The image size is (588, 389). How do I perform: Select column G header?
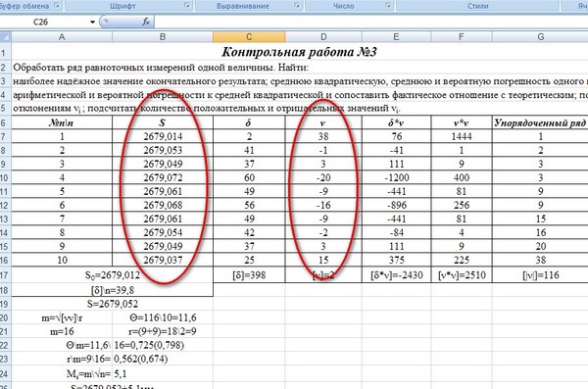click(x=540, y=37)
